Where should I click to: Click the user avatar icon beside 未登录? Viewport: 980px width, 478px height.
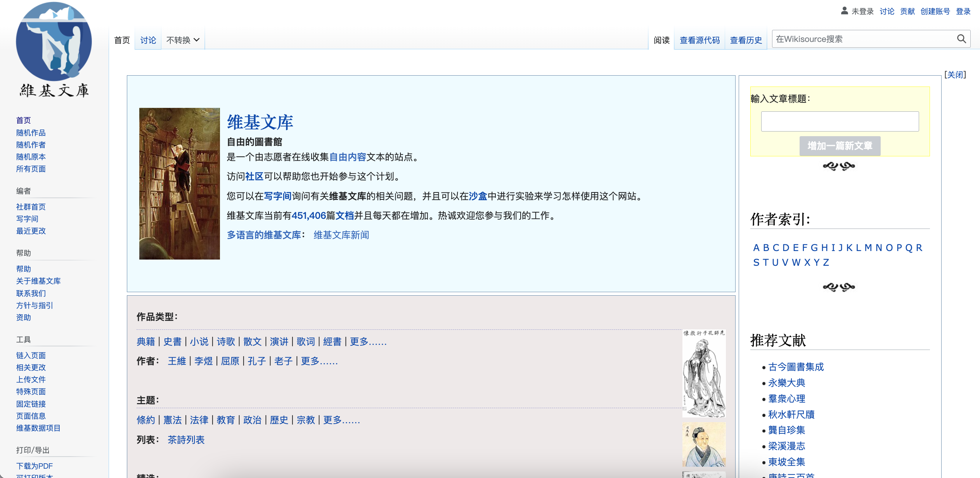click(x=844, y=11)
